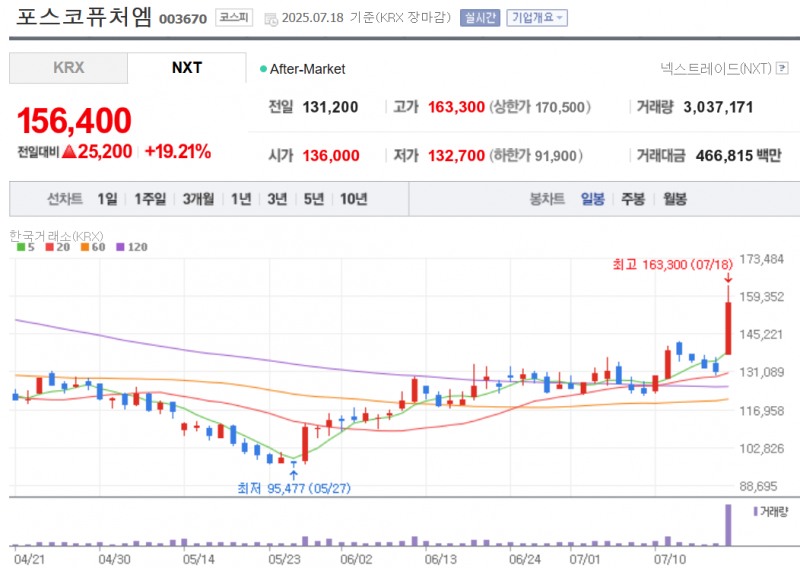Click the 넥스트레이드(NXT) link text
The width and height of the screenshot is (800, 568).
(x=716, y=68)
